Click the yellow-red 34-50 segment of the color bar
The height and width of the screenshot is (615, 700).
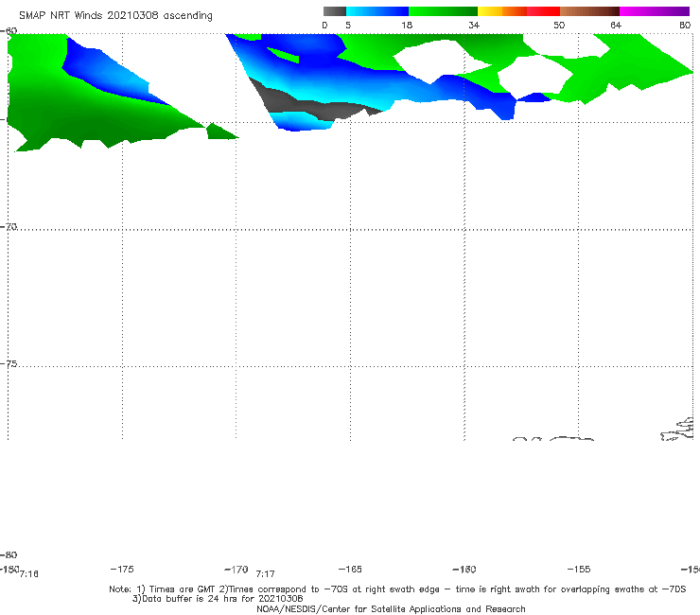click(x=518, y=11)
